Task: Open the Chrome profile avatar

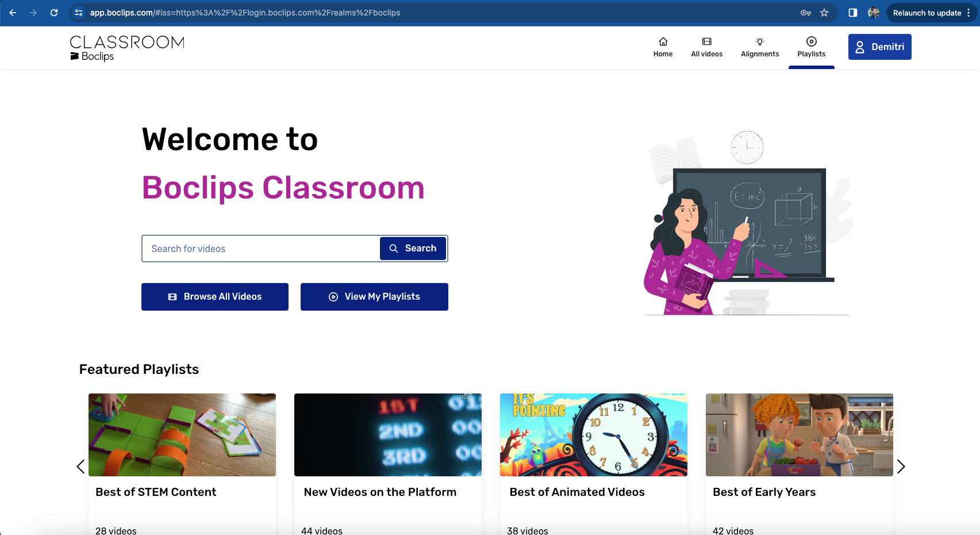Action: 874,13
